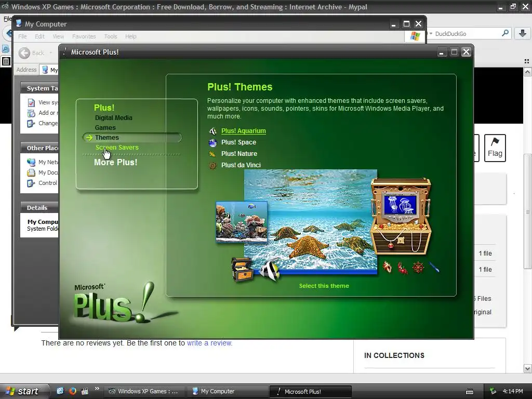Screen dimensions: 532x399
Task: Expand Quick Launch overflow chevron
Action: (x=97, y=389)
